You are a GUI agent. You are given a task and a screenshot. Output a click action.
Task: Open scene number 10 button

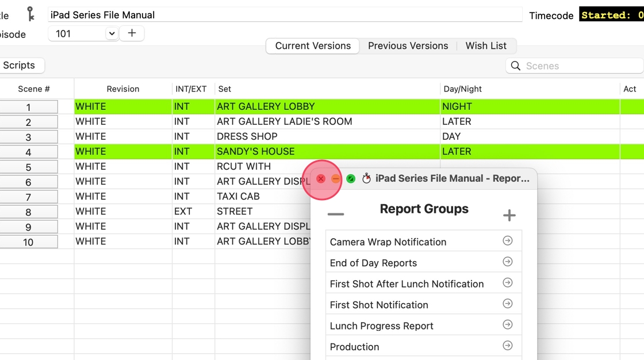28,242
